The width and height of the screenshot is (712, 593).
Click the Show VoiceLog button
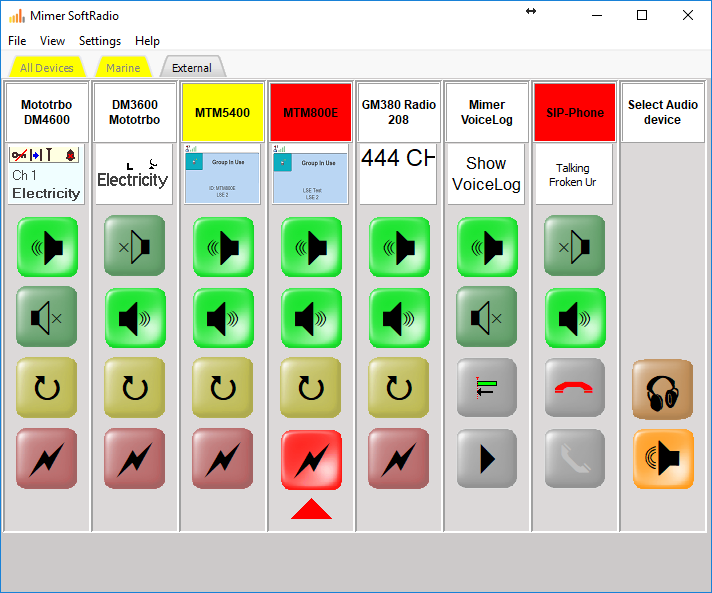486,174
